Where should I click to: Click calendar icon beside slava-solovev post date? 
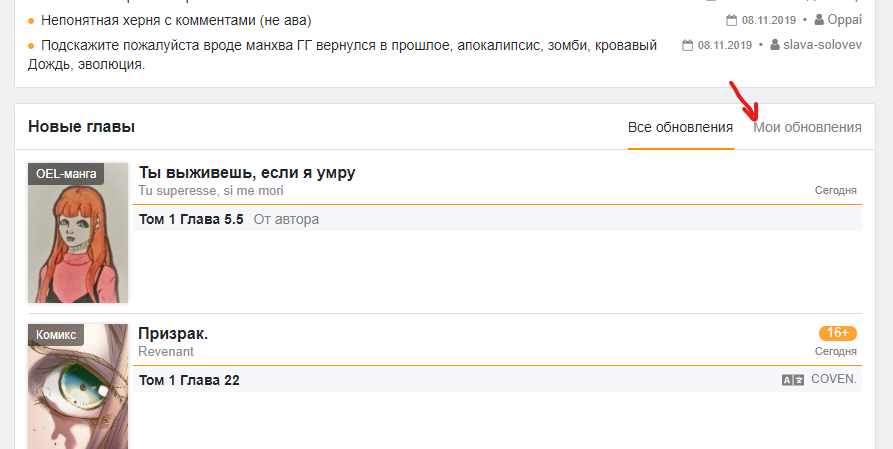coord(688,45)
